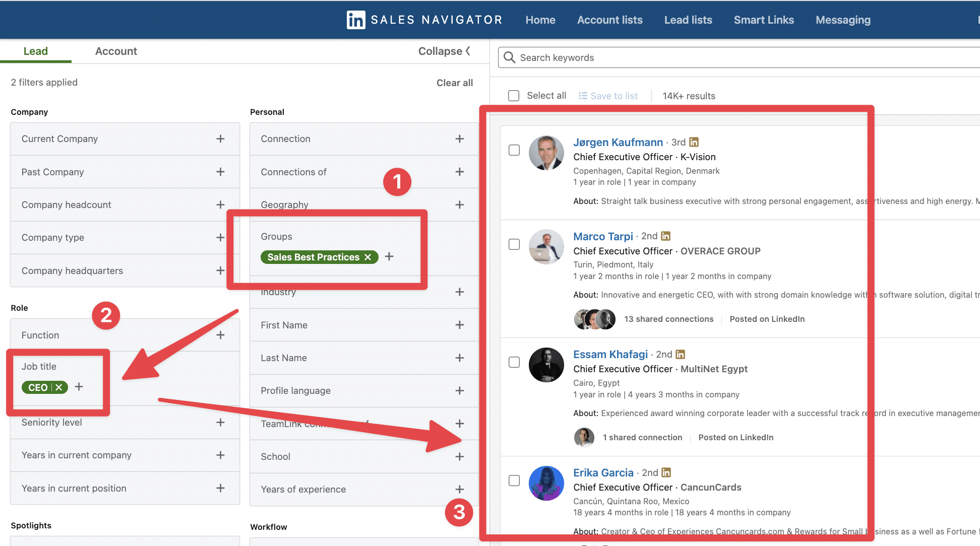This screenshot has width=980, height=546.
Task: Focus the Search keywords field
Action: [739, 57]
